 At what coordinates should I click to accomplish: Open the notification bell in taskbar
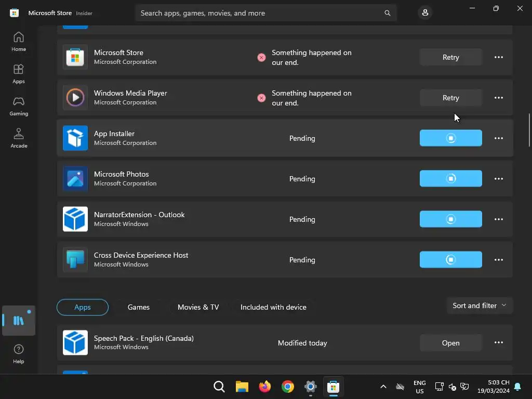pos(518,387)
